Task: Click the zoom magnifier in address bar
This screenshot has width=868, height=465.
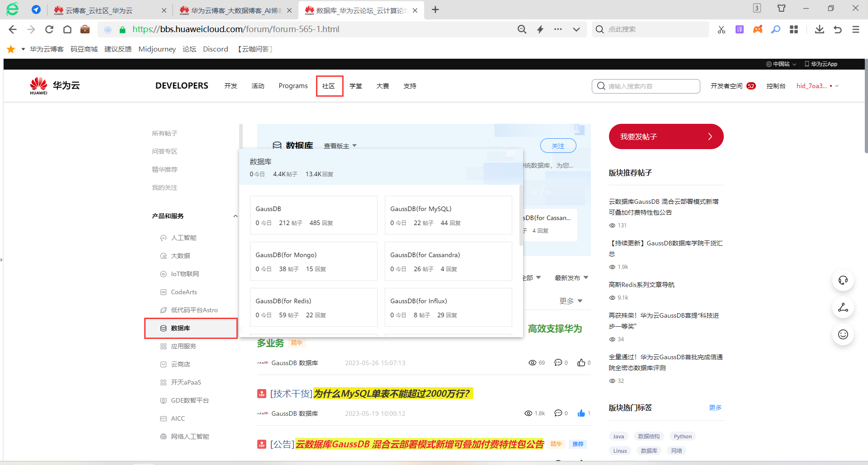Action: (x=522, y=29)
